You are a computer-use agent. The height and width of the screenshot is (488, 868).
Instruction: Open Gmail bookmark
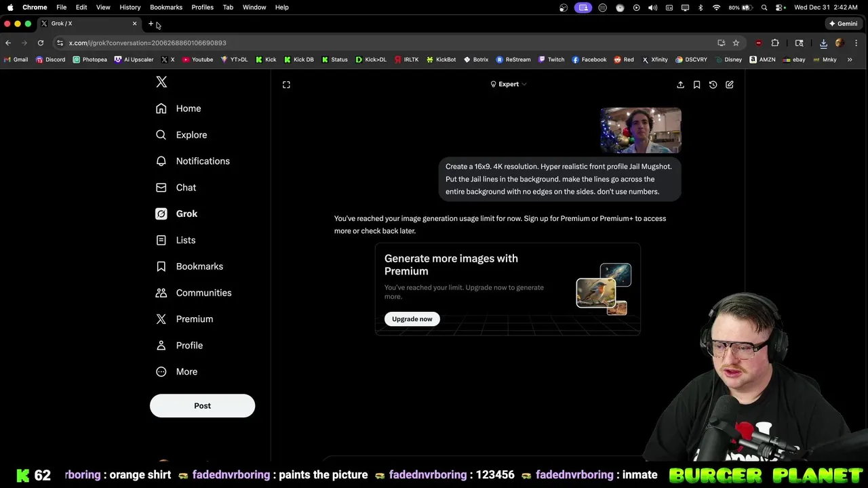coord(16,60)
